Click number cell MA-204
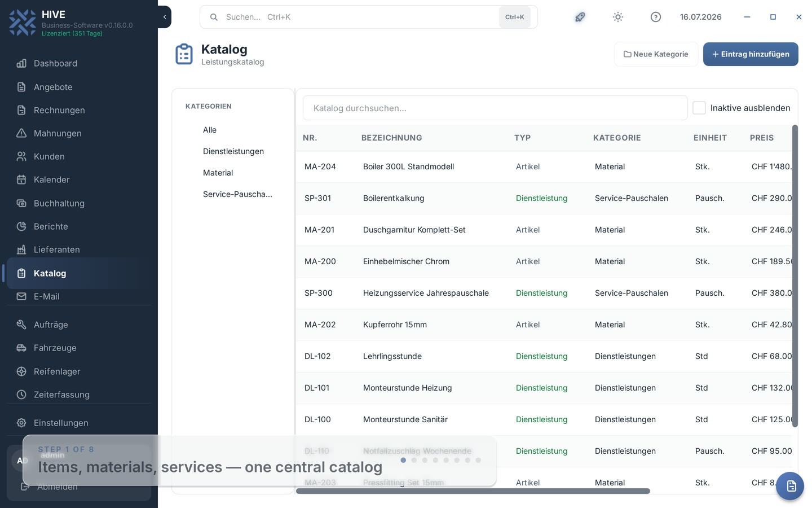Image resolution: width=812 pixels, height=508 pixels. point(320,167)
